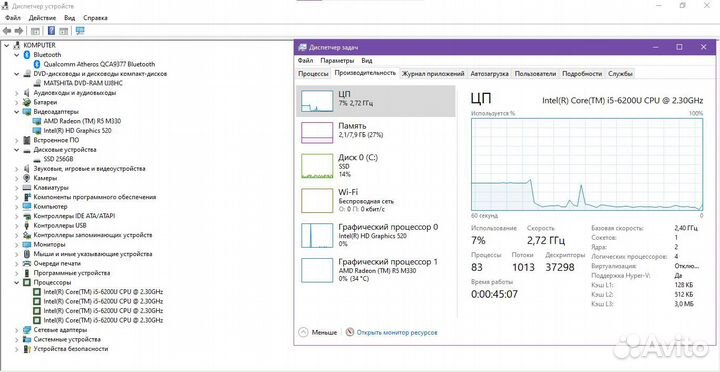
Task: Collapse the Bluetooth tree node arrow
Action: 17,55
